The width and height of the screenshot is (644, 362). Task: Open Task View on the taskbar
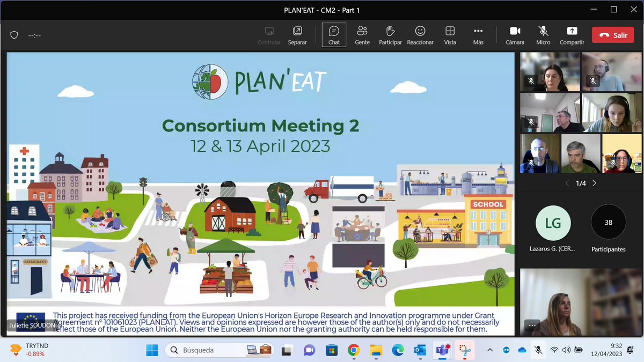pos(287,350)
